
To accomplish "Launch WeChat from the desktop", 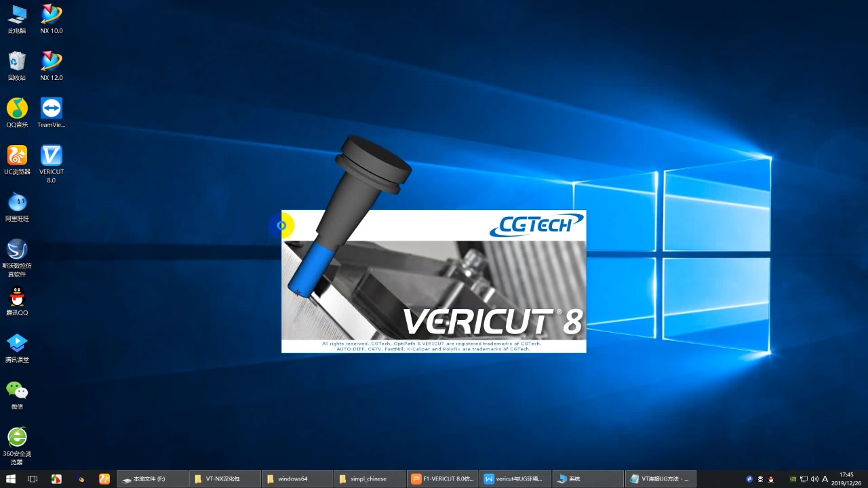I will tap(17, 393).
